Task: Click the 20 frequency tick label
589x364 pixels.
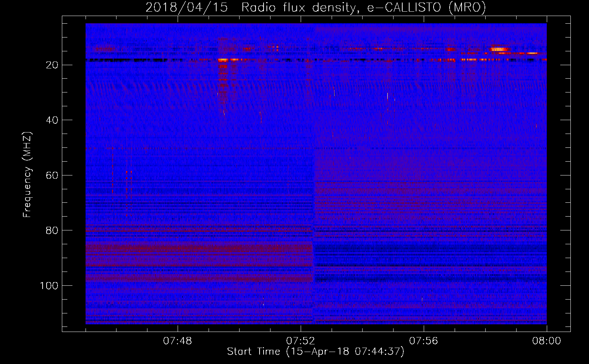Action: coord(52,66)
